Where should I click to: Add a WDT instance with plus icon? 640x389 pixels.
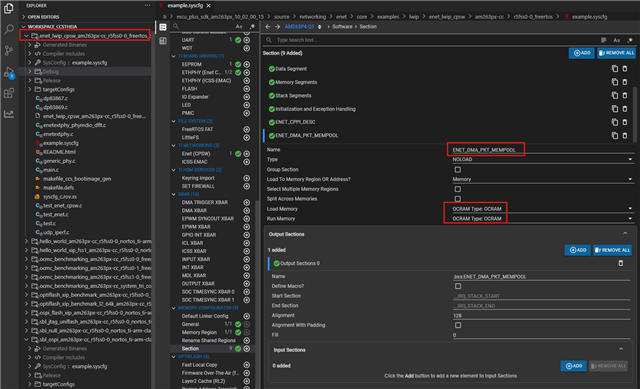[247, 48]
